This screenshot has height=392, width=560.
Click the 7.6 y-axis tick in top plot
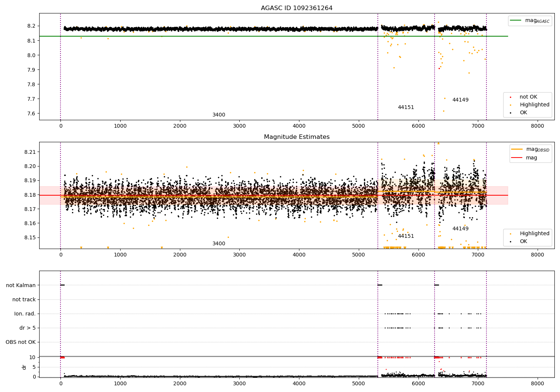[31, 114]
